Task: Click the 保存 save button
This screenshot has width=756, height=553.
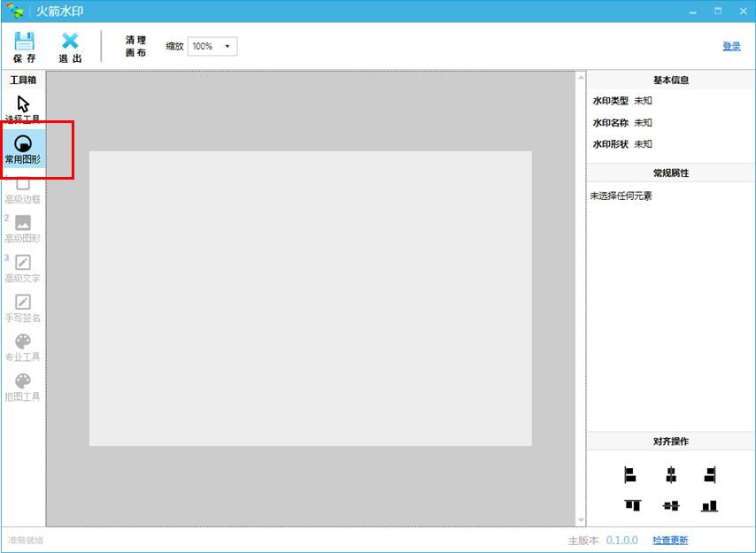Action: [26, 45]
